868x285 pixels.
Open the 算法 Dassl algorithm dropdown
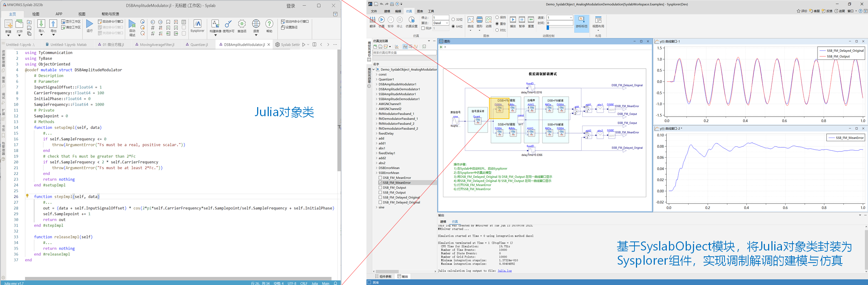tap(441, 23)
